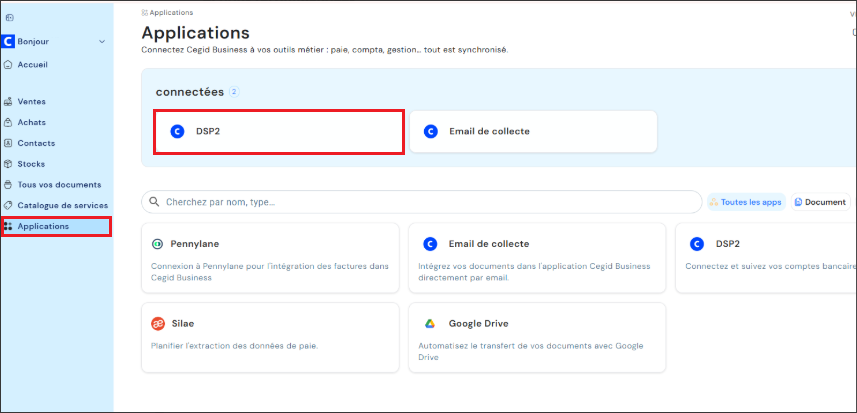Screen dimensions: 857x413
Task: Open the Pennylane app card
Action: [x=270, y=258]
